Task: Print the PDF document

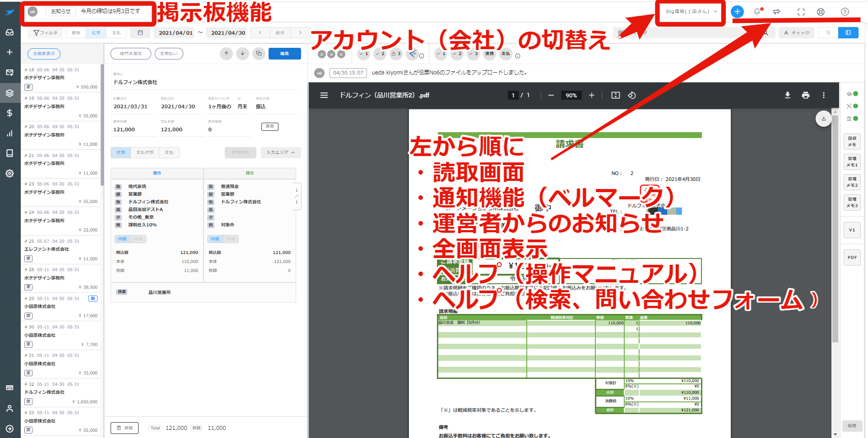Action: point(806,95)
